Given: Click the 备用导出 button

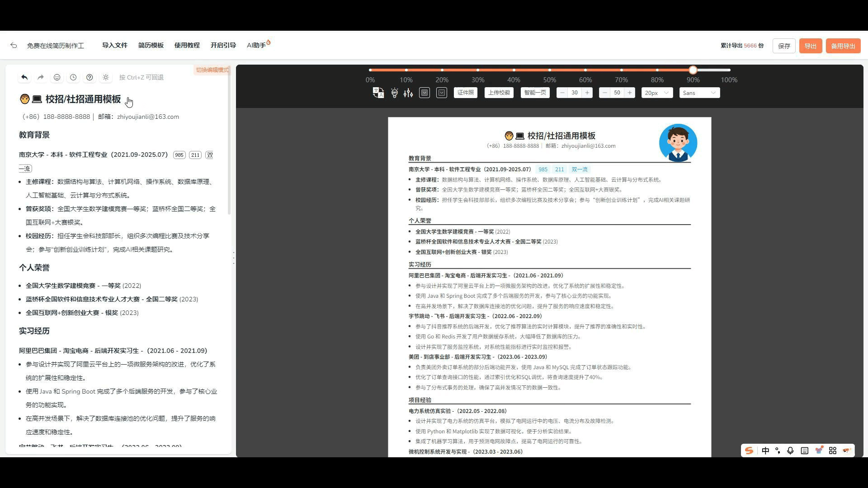Looking at the screenshot, I should pyautogui.click(x=843, y=46).
